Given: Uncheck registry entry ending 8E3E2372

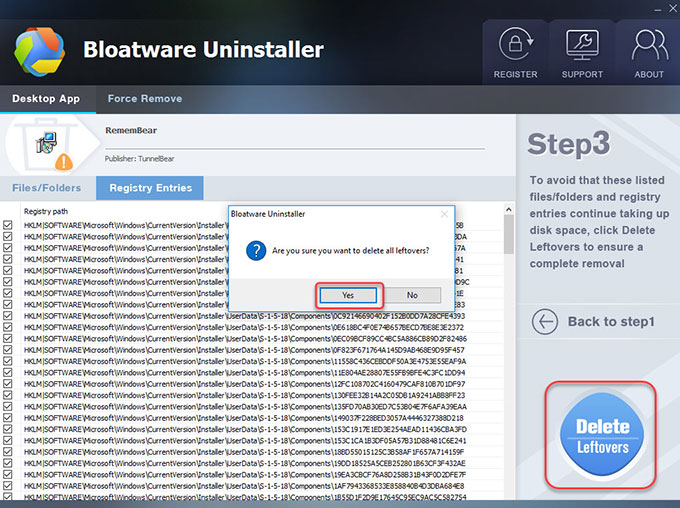Looking at the screenshot, I should (7, 327).
